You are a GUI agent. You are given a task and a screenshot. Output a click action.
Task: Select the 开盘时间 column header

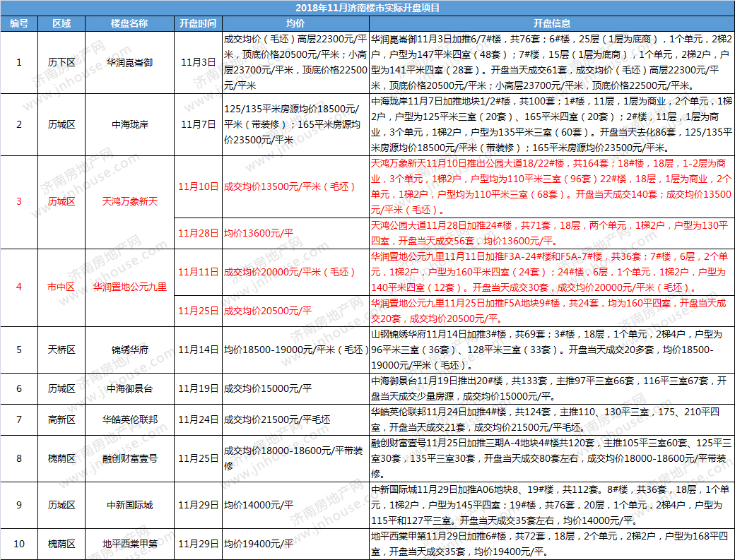coord(197,23)
